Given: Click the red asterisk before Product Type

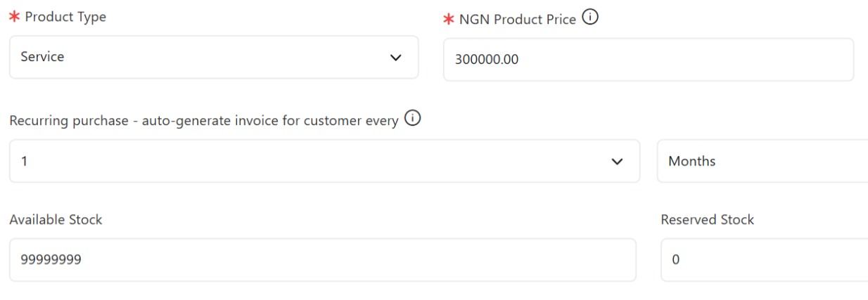Looking at the screenshot, I should click(x=15, y=18).
